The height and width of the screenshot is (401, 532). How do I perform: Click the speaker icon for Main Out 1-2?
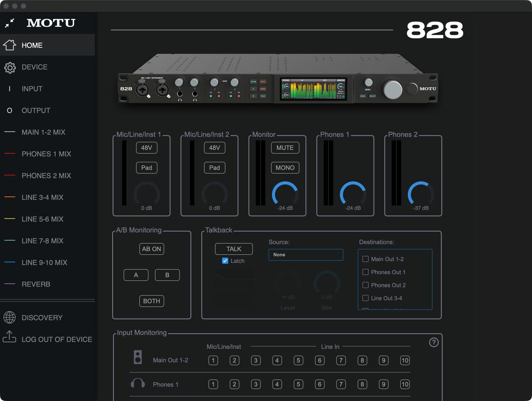click(138, 357)
